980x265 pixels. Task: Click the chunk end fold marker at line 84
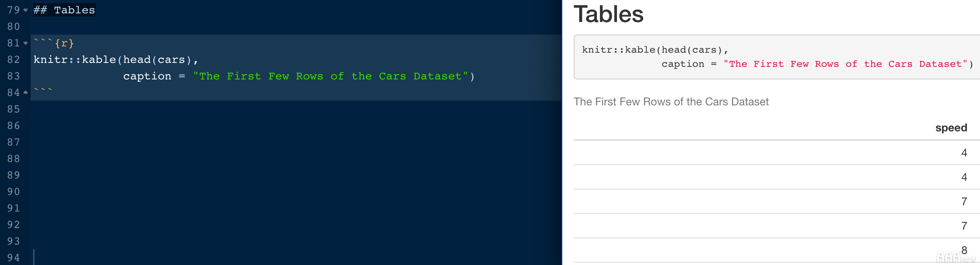pos(26,92)
